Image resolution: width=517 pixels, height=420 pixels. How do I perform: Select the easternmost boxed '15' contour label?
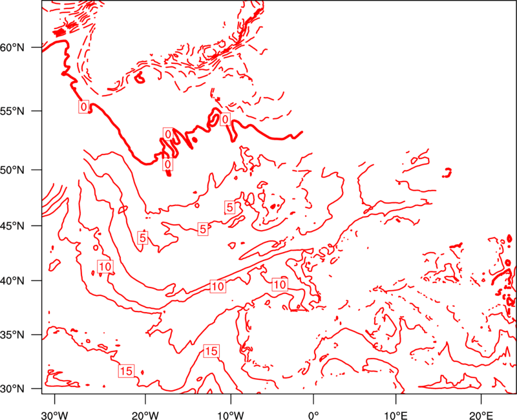pos(211,351)
